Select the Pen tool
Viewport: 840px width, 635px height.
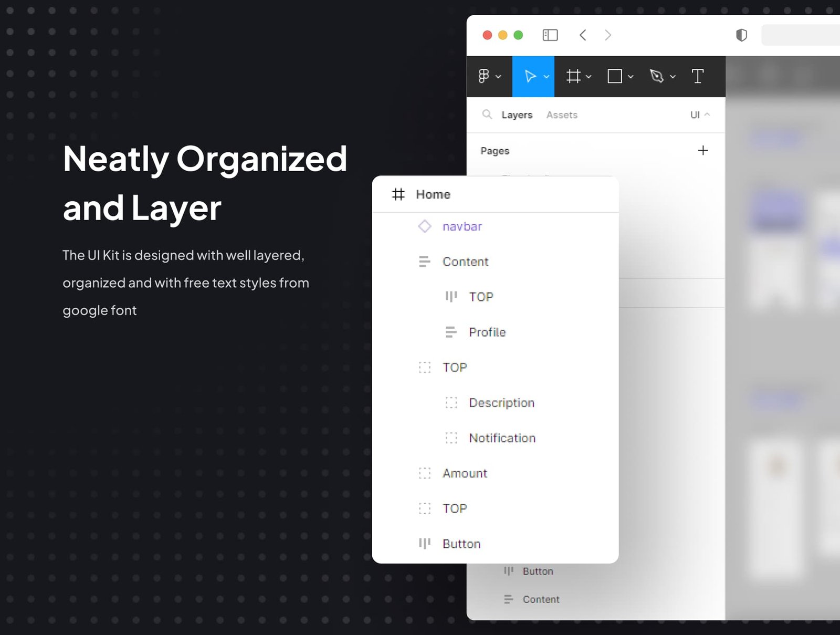click(656, 76)
